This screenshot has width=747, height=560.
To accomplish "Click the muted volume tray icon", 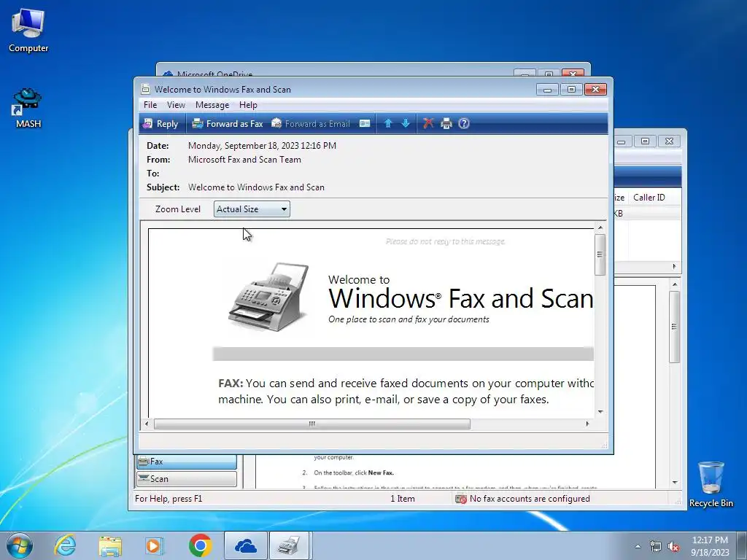I will click(x=673, y=547).
